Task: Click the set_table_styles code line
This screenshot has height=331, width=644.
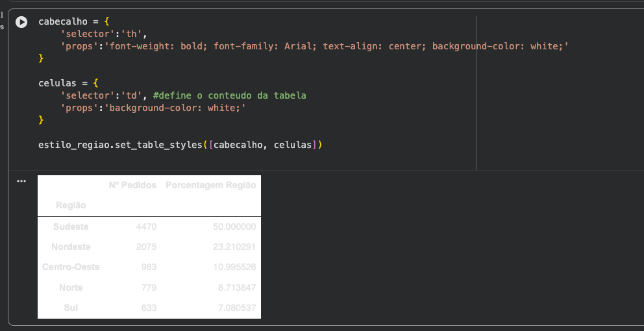Action: tap(180, 145)
